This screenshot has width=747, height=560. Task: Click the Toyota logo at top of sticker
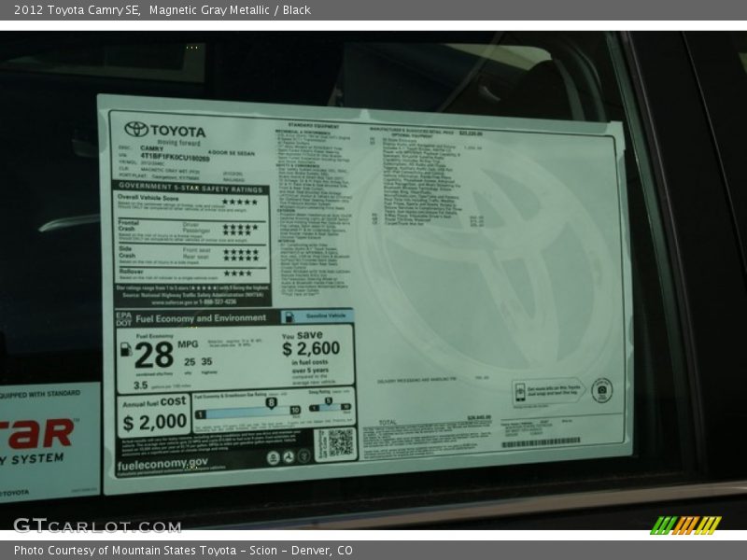tap(138, 128)
